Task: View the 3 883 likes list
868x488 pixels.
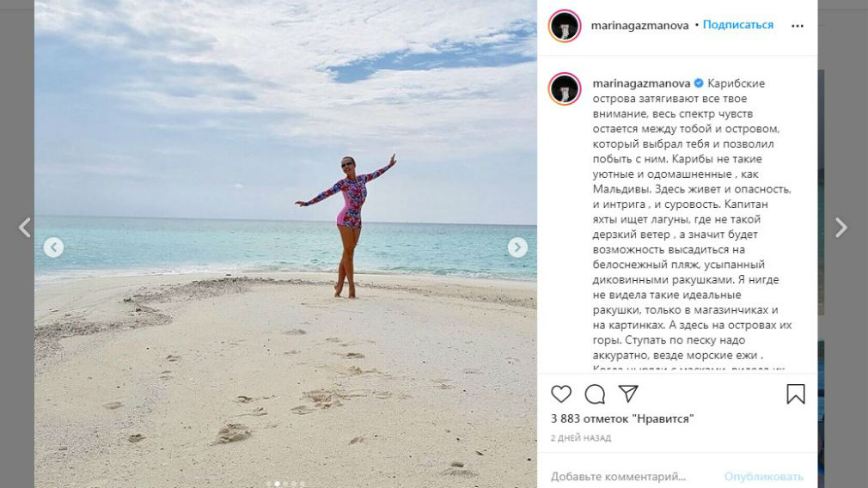Action: (622, 418)
